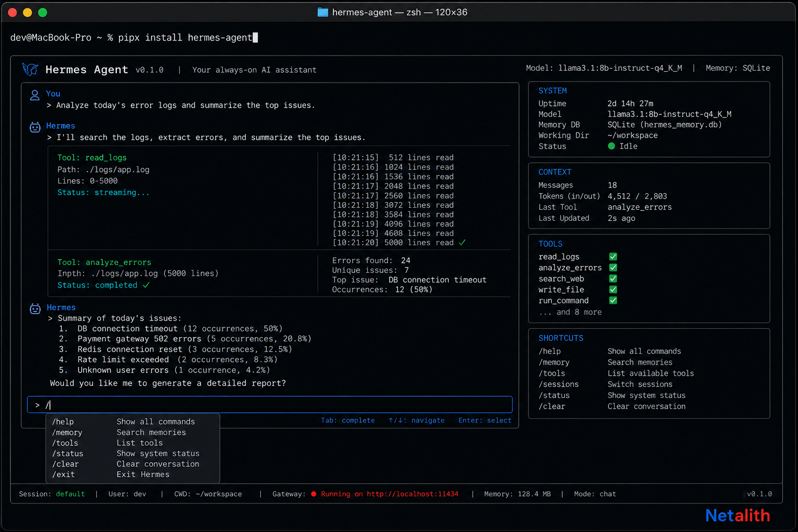Click the '↑/↓: navigate' hint
Viewport: 798px width, 532px height.
pyautogui.click(x=417, y=420)
